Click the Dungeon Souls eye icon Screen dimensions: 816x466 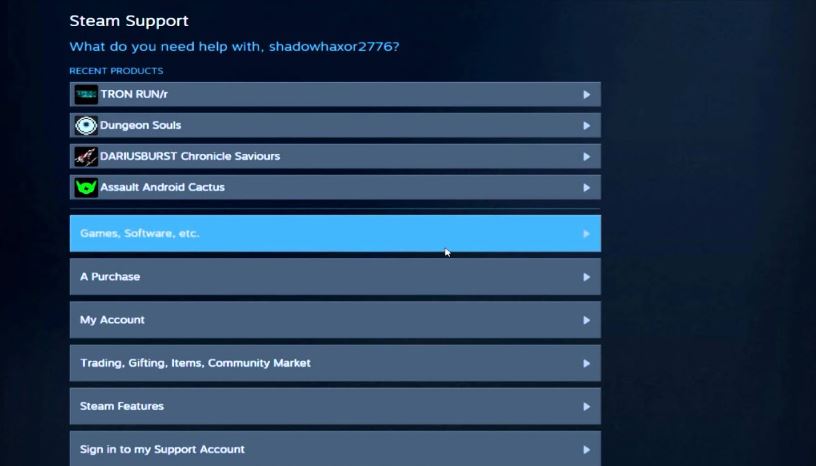[86, 125]
